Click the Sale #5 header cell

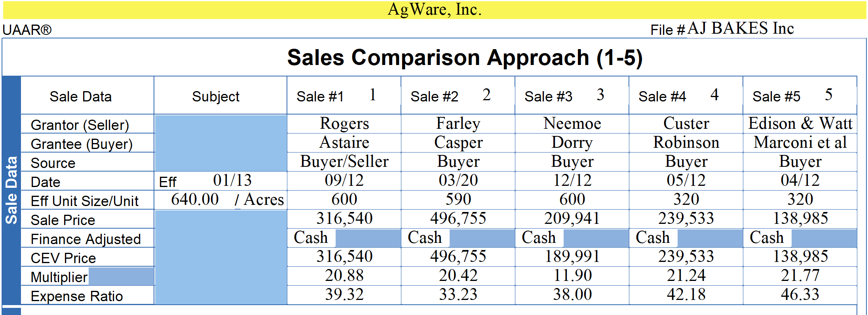(x=776, y=96)
